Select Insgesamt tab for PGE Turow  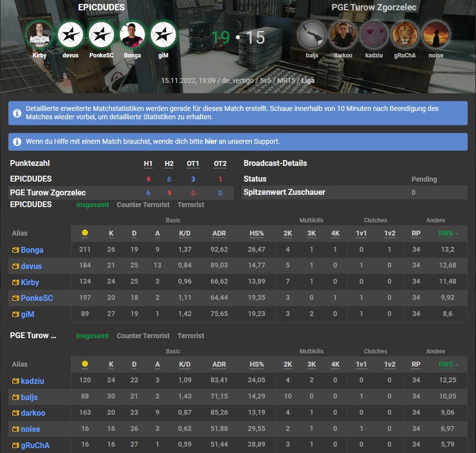point(92,336)
